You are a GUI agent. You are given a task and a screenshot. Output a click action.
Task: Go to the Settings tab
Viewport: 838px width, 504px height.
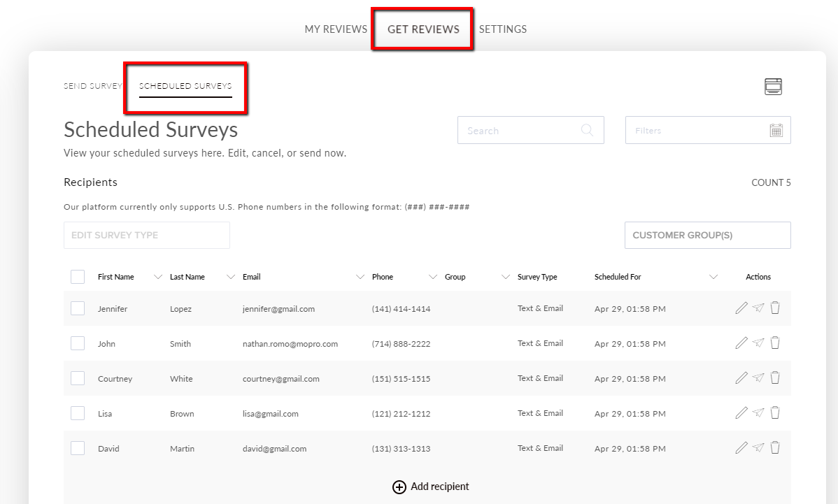coord(503,29)
